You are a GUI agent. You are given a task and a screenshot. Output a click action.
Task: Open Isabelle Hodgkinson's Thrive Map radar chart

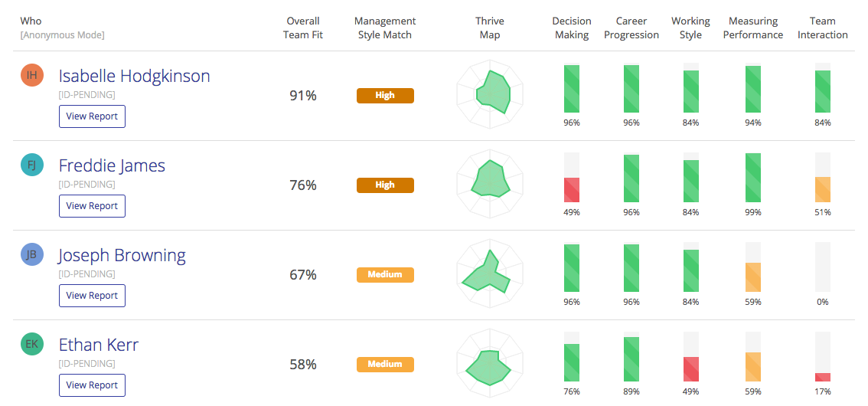[x=490, y=95]
